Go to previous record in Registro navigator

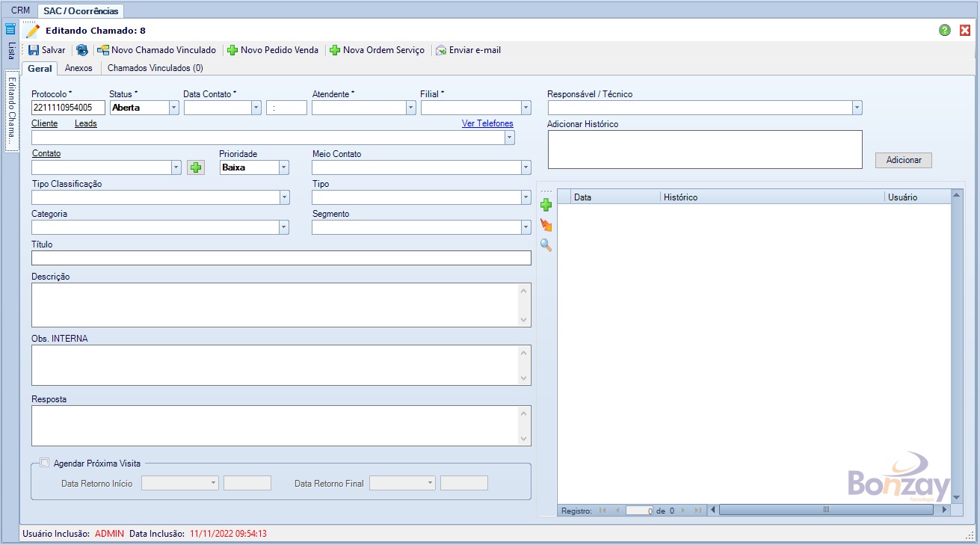(617, 511)
